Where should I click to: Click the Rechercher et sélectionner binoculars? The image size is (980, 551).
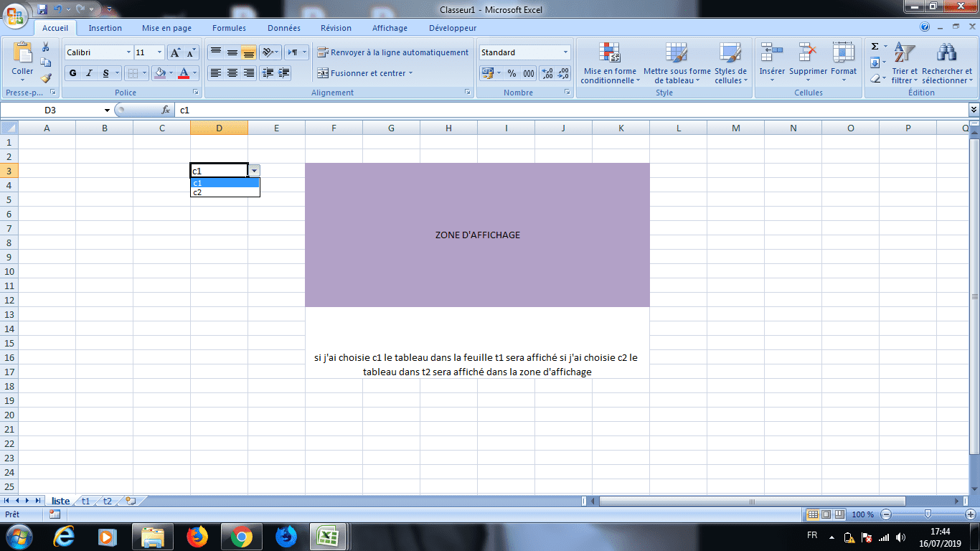[947, 63]
